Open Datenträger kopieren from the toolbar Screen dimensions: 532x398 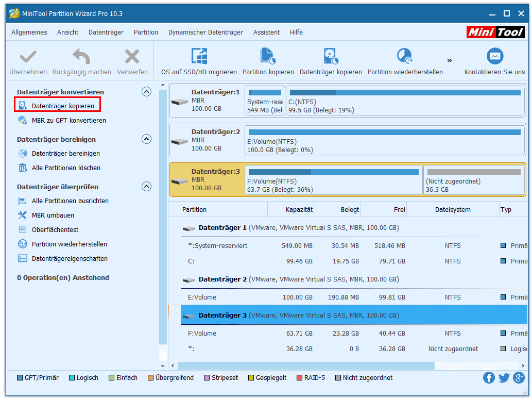click(x=331, y=56)
